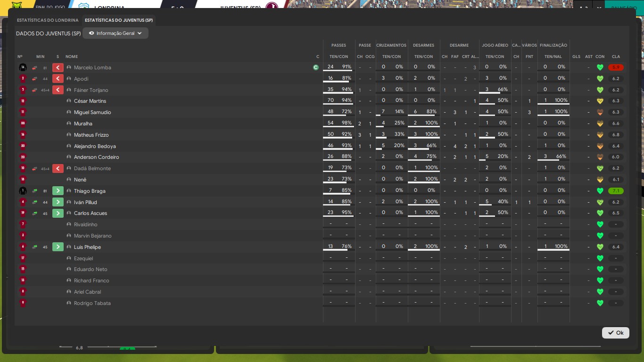Click green substituted-on arrow for Carlos Ascues
Image resolution: width=644 pixels, height=362 pixels.
[x=58, y=213]
